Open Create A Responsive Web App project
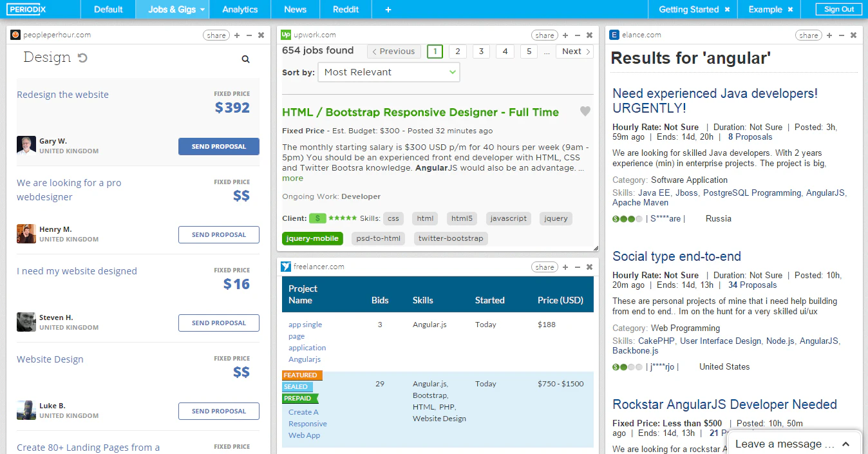The height and width of the screenshot is (454, 868). (x=308, y=424)
